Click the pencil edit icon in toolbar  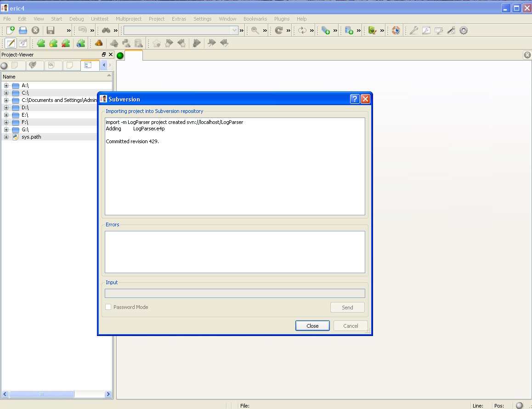click(x=11, y=43)
